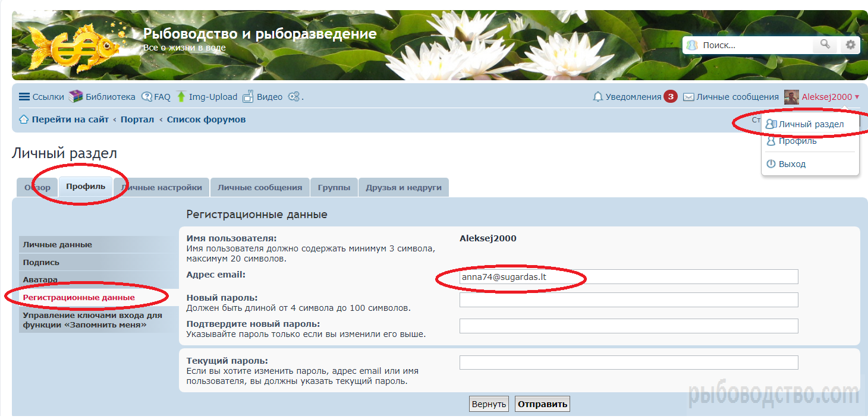Open advanced search gear icon
This screenshot has height=419, width=868.
point(851,45)
